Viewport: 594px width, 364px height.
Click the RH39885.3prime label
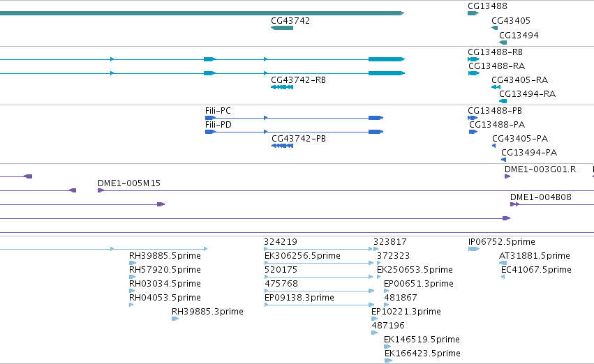tap(207, 312)
